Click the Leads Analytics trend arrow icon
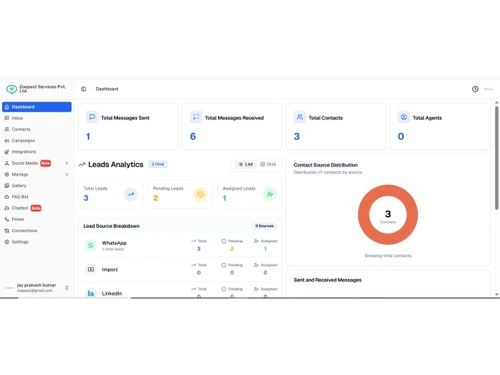Screen dimensions: 500x375 (x=82, y=164)
